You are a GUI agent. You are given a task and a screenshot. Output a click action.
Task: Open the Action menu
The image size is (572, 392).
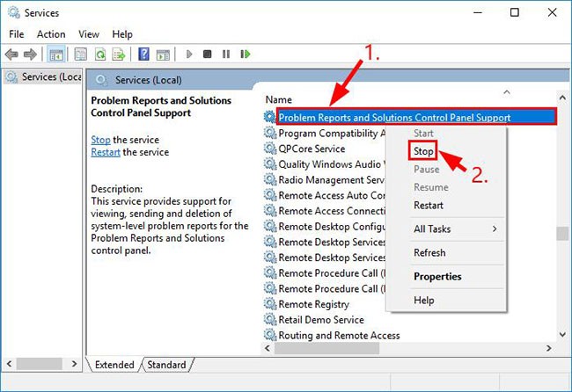pyautogui.click(x=51, y=34)
